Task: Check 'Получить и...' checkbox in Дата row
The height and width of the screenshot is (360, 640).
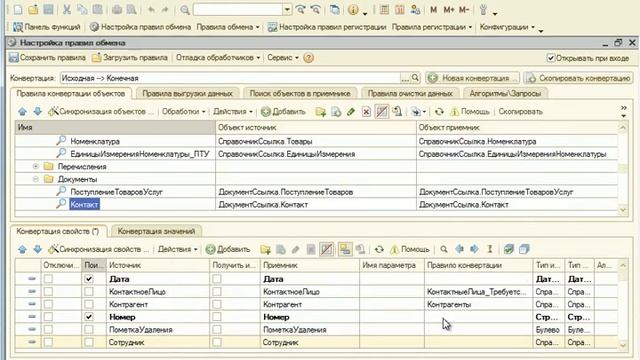Action: 217,279
